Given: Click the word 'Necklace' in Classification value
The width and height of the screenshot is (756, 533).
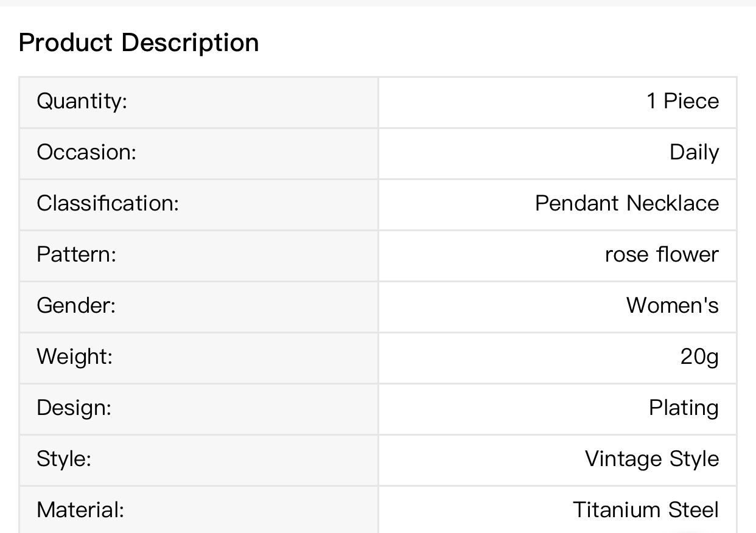Looking at the screenshot, I should click(x=673, y=203).
